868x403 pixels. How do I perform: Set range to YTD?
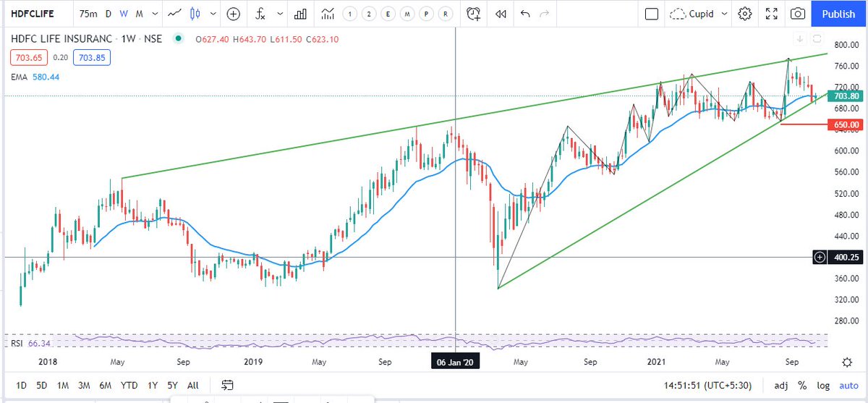point(129,385)
